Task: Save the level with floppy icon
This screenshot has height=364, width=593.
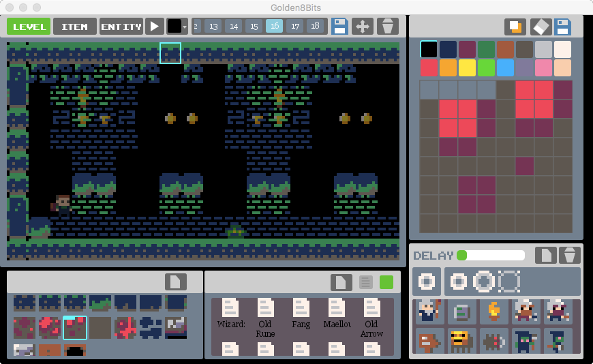Action: coord(339,27)
